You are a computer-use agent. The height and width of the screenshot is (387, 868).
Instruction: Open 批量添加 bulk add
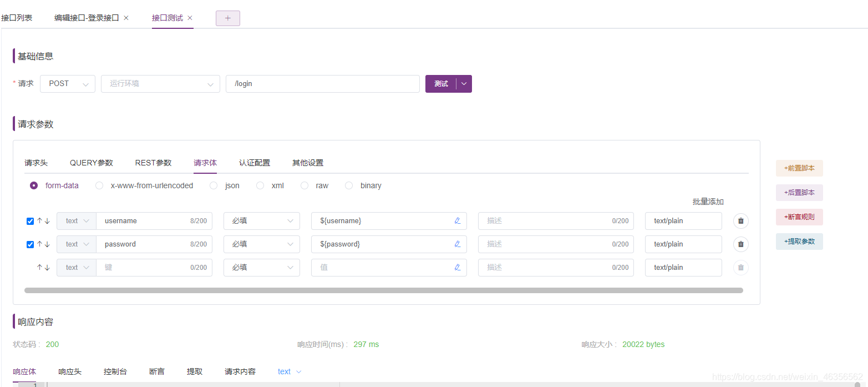click(708, 202)
